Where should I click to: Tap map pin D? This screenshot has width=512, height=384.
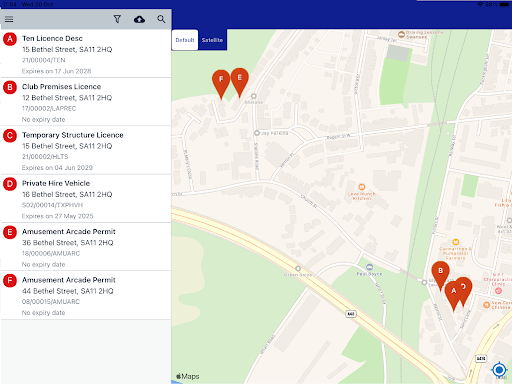[466, 288]
